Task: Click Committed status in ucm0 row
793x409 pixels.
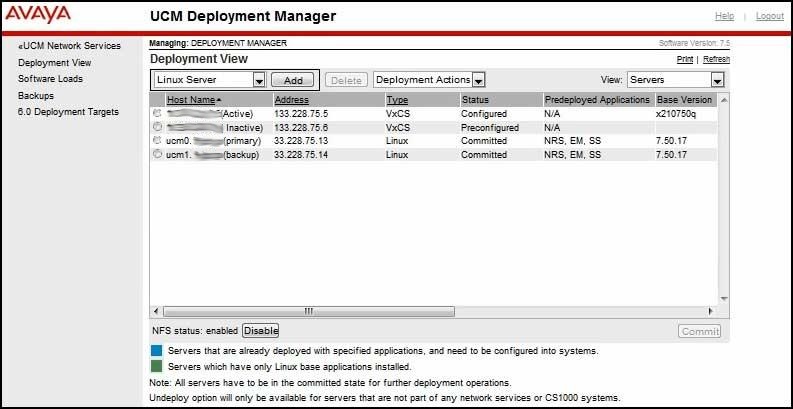Action: pos(483,141)
